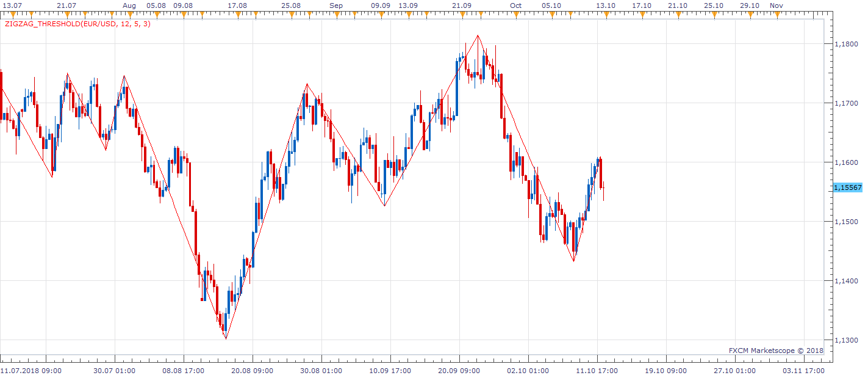This screenshot has width=868, height=378.
Task: Click the 03.11 17:00 bottom time label
Action: (x=804, y=371)
